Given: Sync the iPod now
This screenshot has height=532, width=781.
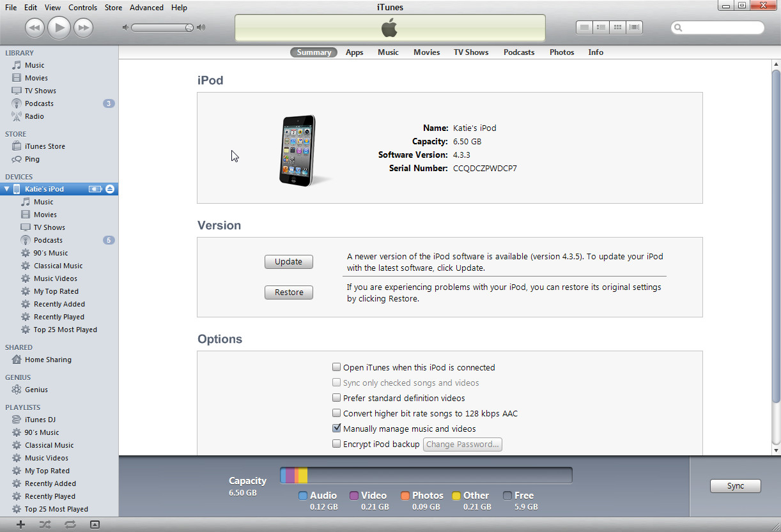Looking at the screenshot, I should 735,486.
